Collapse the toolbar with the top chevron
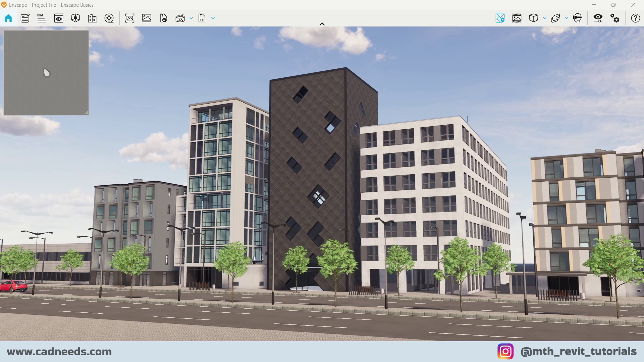644x362 pixels. [322, 23]
